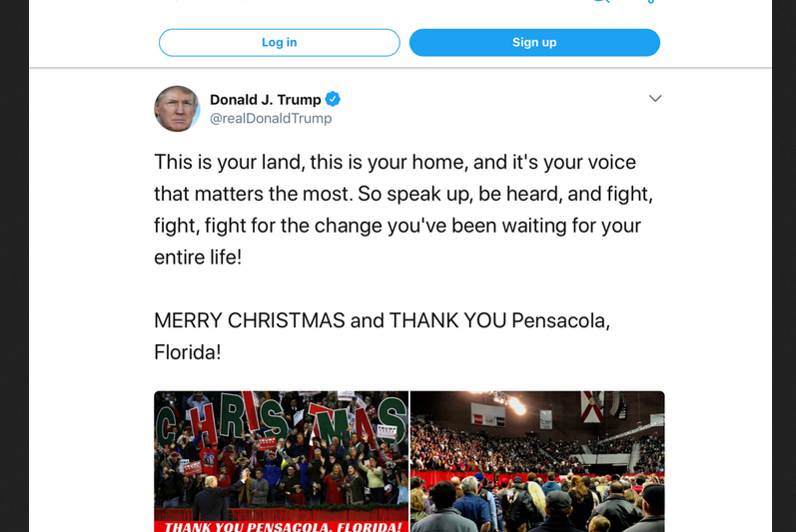
Task: Click the word 'Florida!' in the tweet
Action: point(188,352)
